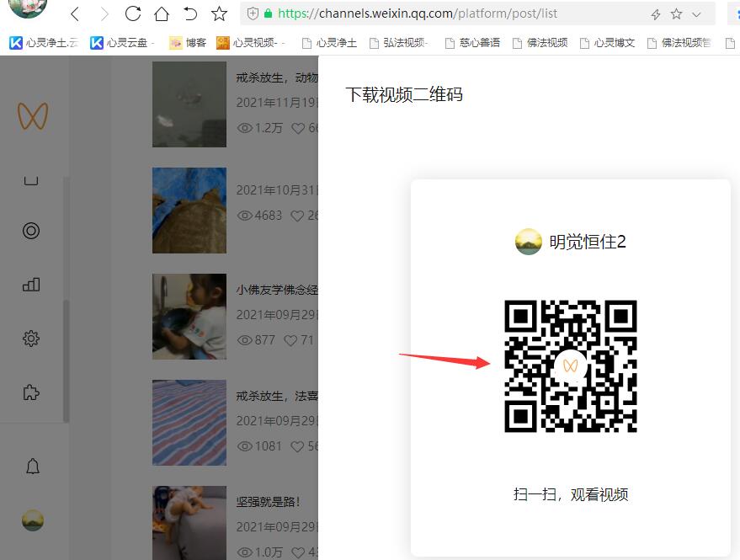Open notifications via the bell icon
This screenshot has height=560, width=740.
33,467
